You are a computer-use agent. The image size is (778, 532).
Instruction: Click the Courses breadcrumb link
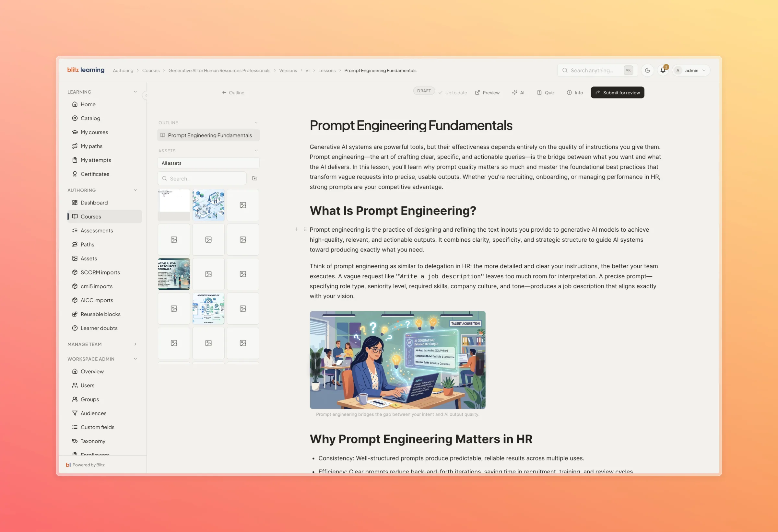pos(151,71)
